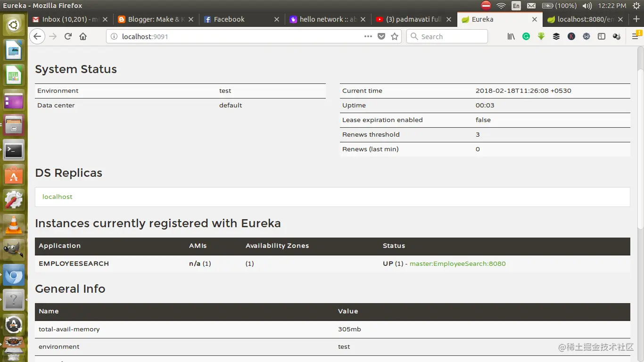Open the master:EmployeeSearch:8080 instance link
The width and height of the screenshot is (644, 362).
tap(457, 263)
